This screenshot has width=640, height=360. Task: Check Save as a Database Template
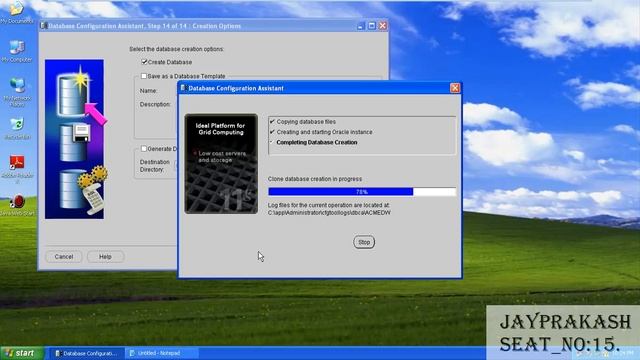click(144, 76)
